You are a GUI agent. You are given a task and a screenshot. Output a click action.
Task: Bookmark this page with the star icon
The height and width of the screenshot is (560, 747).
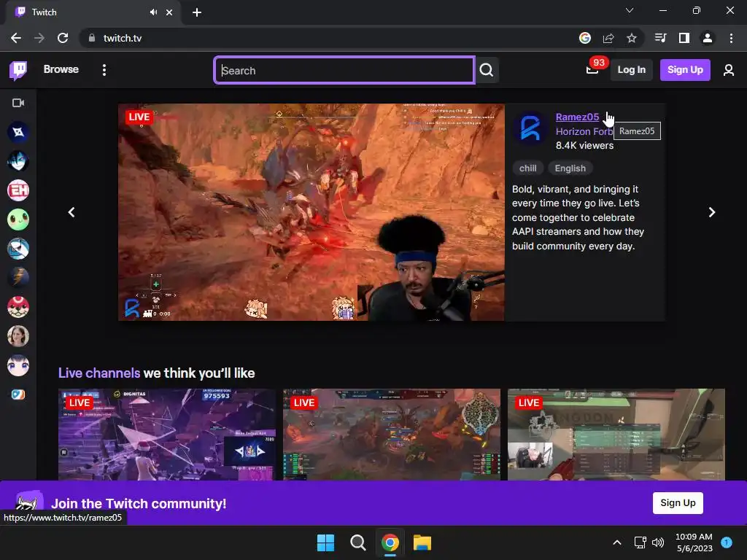point(631,38)
